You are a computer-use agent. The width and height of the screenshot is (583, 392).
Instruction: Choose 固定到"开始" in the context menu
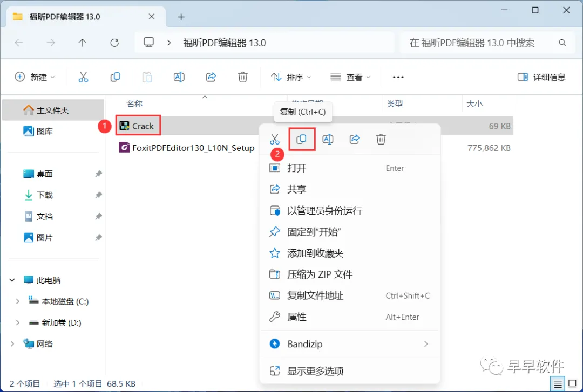pos(350,232)
